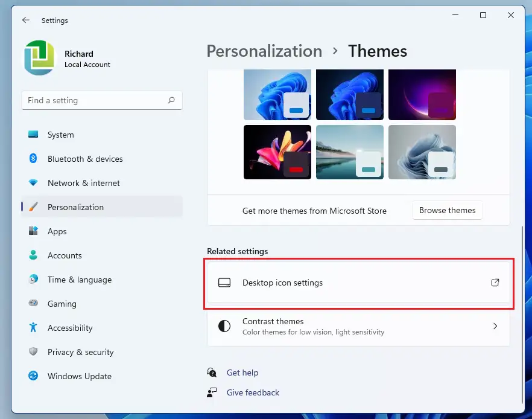Select the colorful flower on black theme
Viewport: 532px width, 419px height.
pos(277,152)
